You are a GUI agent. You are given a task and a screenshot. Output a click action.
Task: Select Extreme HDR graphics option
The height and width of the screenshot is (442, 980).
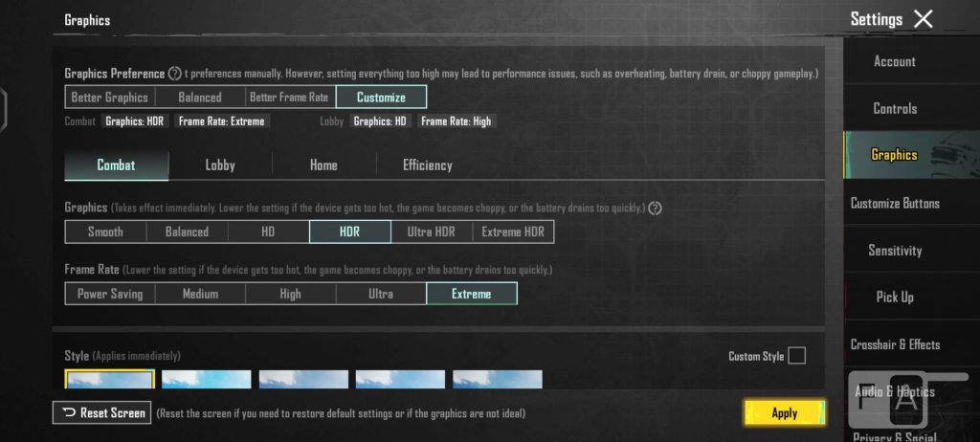tap(514, 232)
